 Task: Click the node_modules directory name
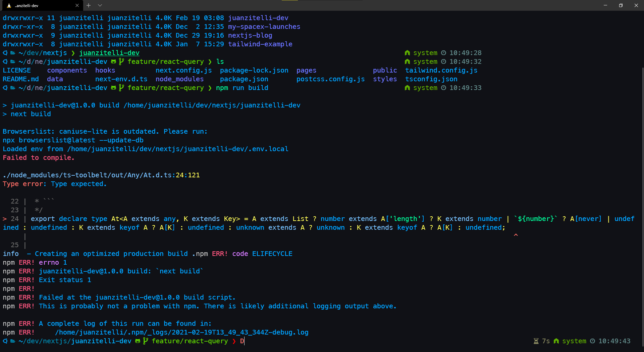179,79
